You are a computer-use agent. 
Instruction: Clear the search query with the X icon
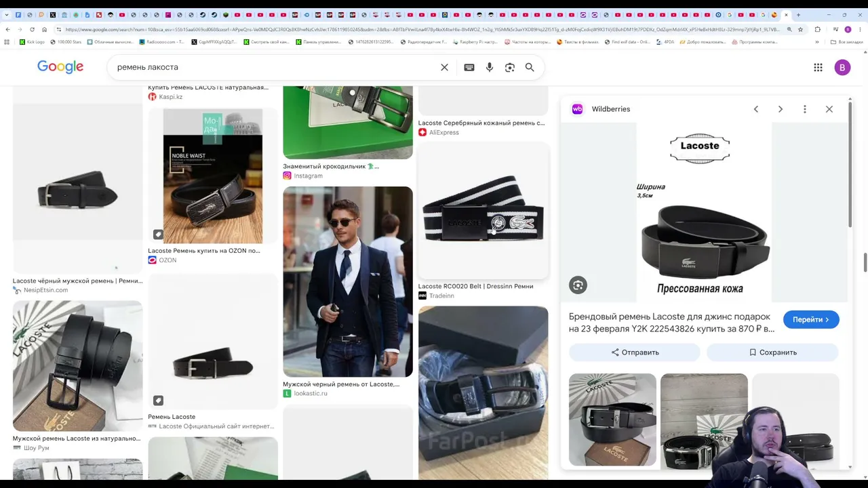[x=444, y=67]
